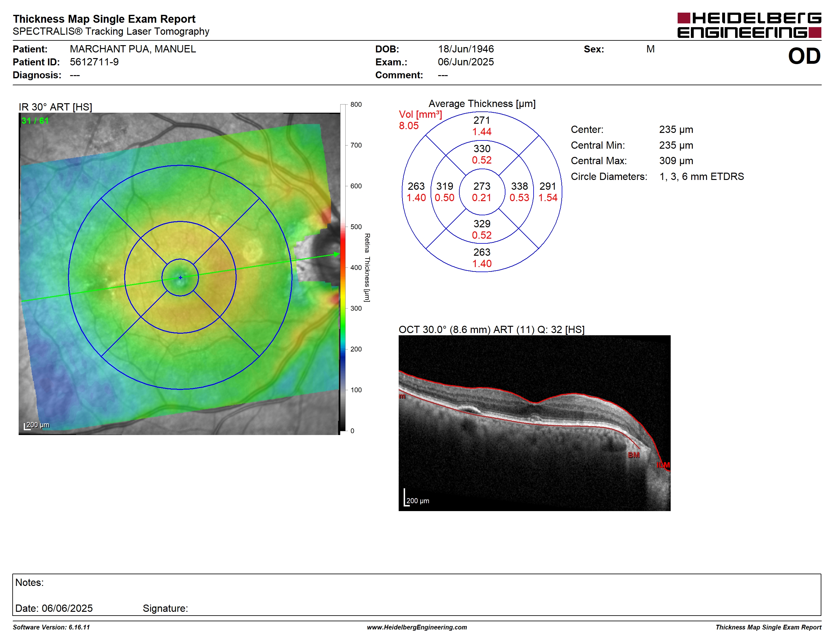Click the retina thickness color scale bar
The height and width of the screenshot is (644, 834).
point(342,267)
